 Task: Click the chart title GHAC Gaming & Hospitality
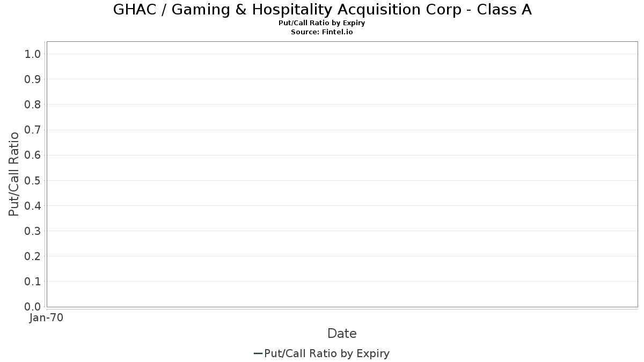(x=322, y=10)
